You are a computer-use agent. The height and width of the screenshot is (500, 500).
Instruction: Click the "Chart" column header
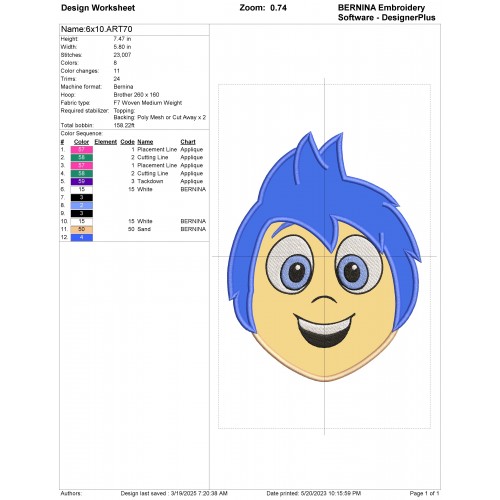(188, 142)
